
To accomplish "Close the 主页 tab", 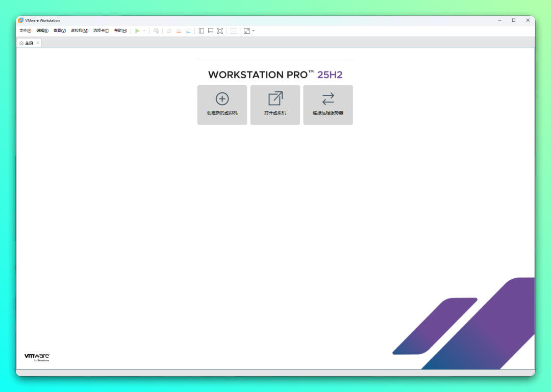I will (38, 43).
